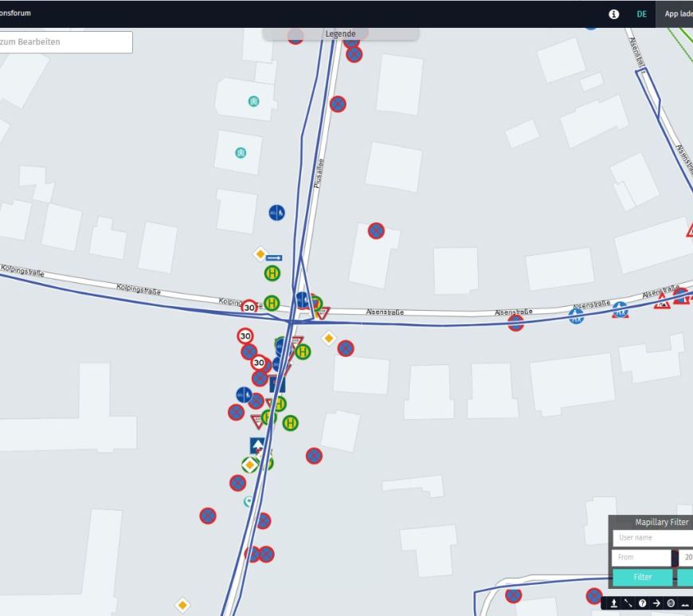Click the no-stopping sign on Alsenstraße
Image resolution: width=693 pixels, height=616 pixels.
(x=516, y=323)
